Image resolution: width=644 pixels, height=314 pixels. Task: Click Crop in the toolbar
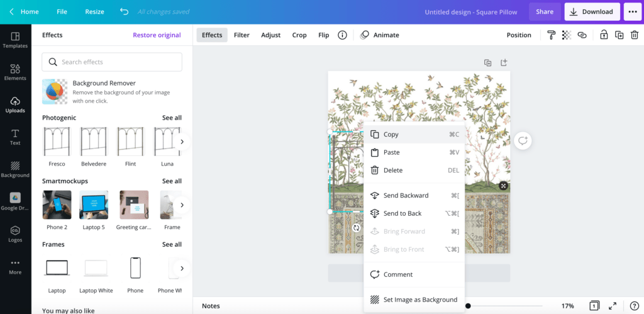click(x=299, y=35)
